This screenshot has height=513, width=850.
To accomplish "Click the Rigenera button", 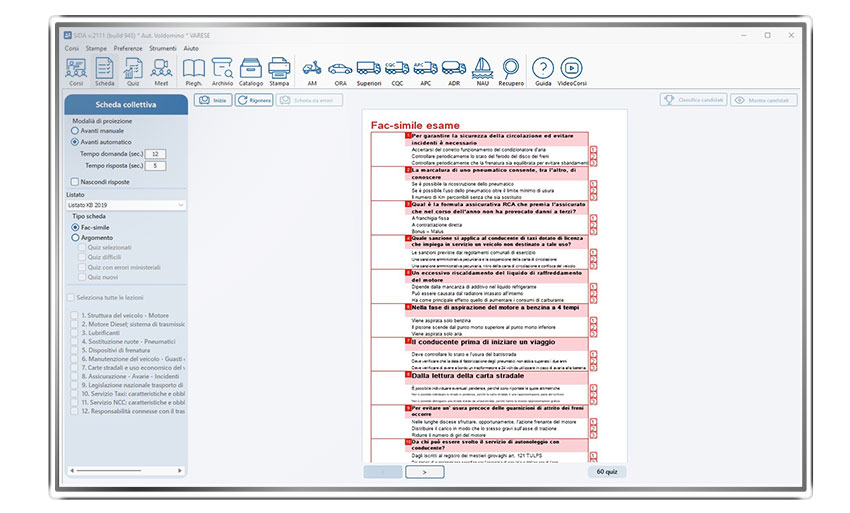I will pos(255,100).
